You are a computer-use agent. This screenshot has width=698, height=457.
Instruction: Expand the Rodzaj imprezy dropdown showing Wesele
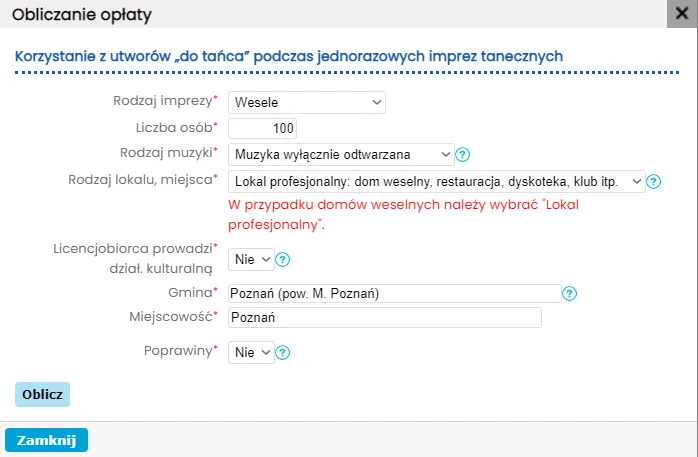pos(307,102)
